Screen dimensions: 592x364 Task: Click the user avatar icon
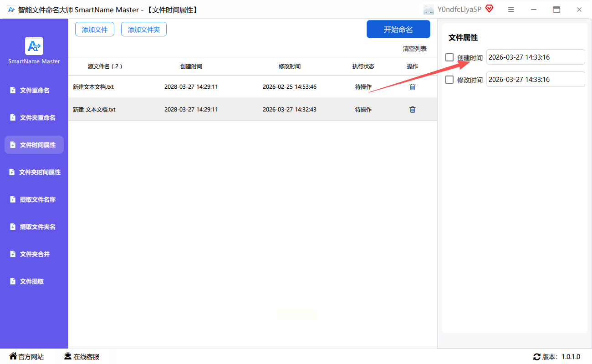coord(429,10)
